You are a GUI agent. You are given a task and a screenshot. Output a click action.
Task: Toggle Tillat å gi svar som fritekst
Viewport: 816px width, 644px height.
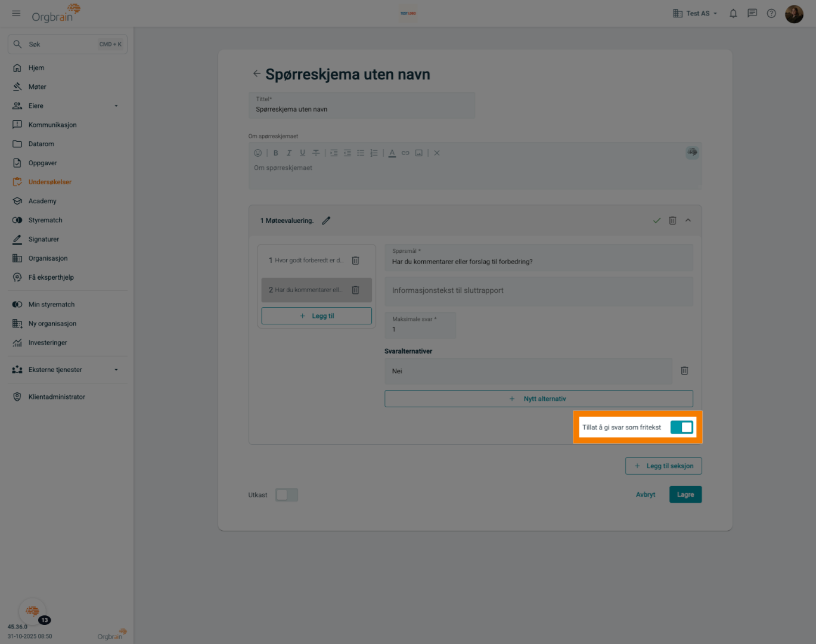[x=682, y=427]
